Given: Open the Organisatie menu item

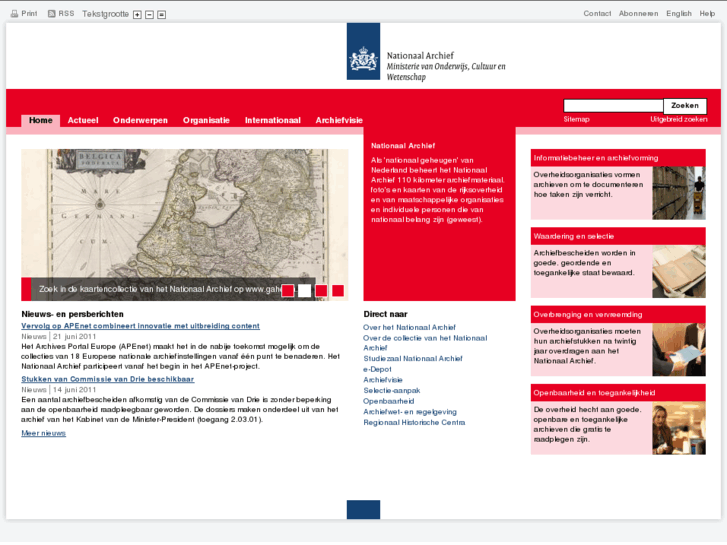Looking at the screenshot, I should point(206,121).
